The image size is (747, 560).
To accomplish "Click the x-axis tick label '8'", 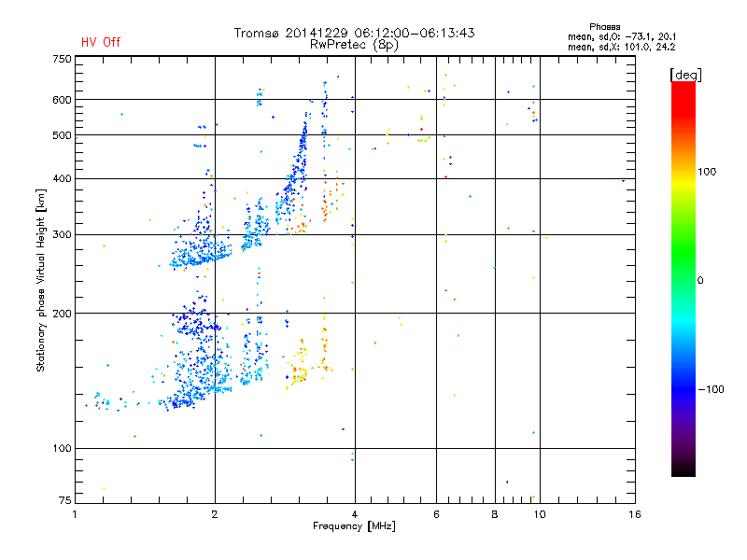I will pos(495,514).
